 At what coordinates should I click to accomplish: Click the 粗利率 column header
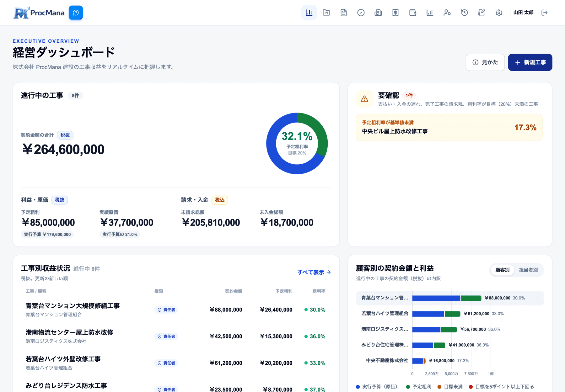[x=319, y=291]
